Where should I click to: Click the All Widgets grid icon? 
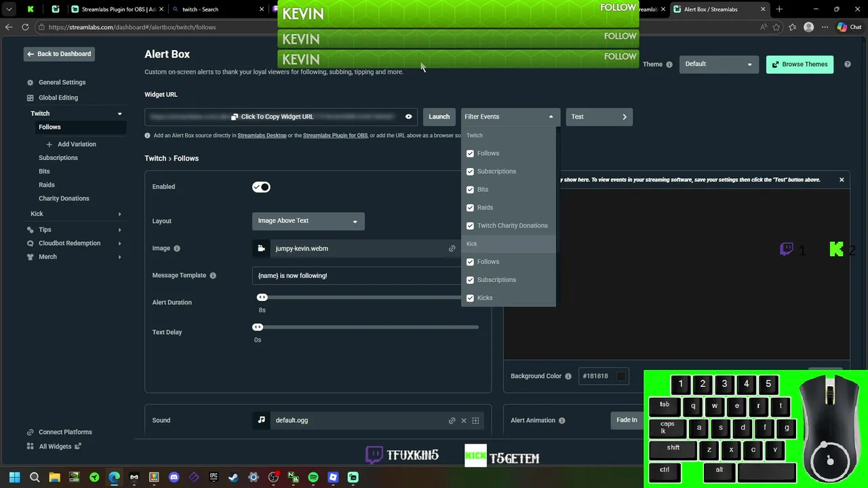pyautogui.click(x=30, y=447)
